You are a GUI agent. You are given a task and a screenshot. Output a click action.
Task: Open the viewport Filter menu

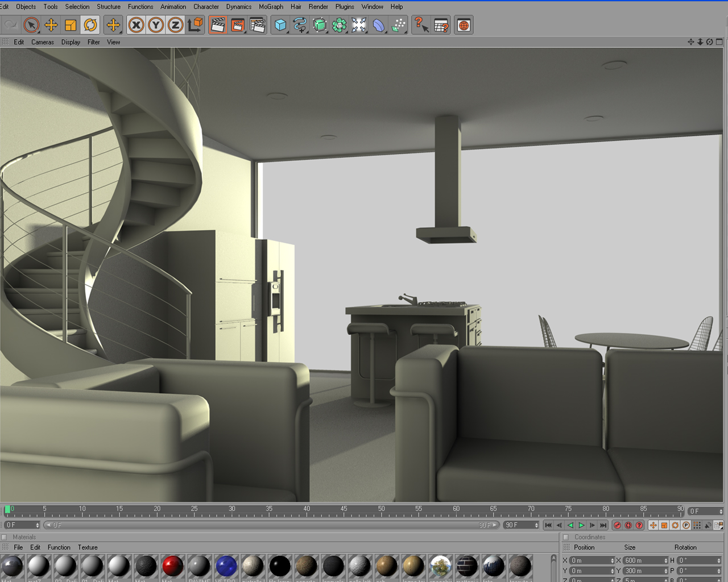(x=94, y=42)
